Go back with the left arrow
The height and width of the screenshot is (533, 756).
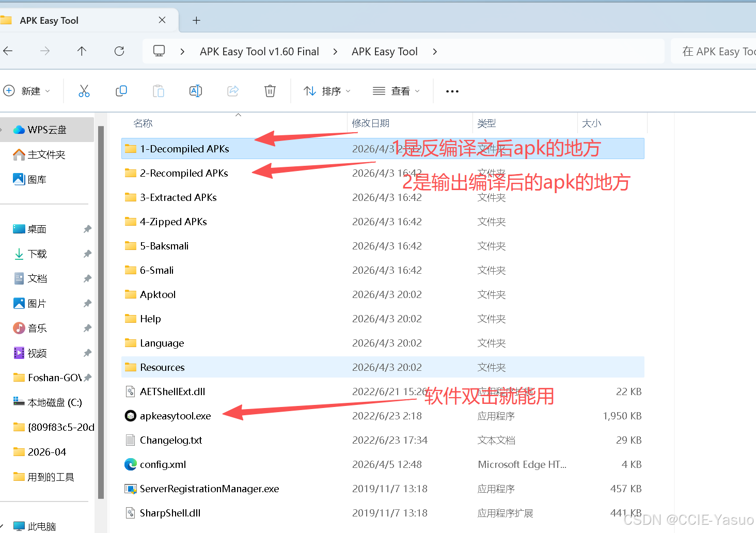coord(8,51)
